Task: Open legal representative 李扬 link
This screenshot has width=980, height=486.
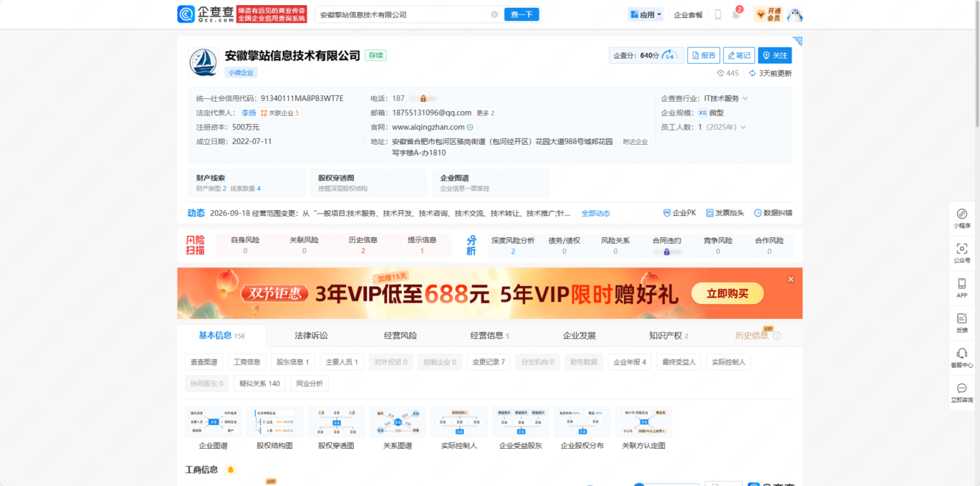Action: pyautogui.click(x=249, y=113)
